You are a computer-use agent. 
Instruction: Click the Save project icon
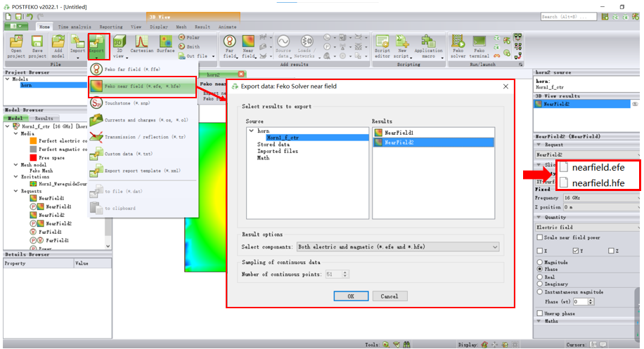[x=37, y=46]
